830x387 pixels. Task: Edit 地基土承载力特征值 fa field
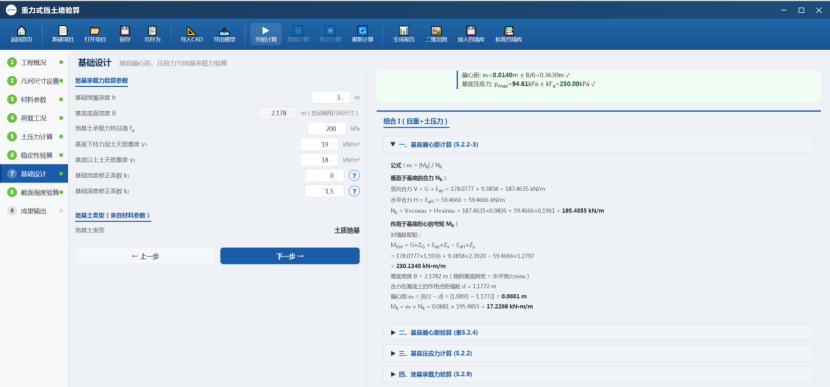pos(327,129)
